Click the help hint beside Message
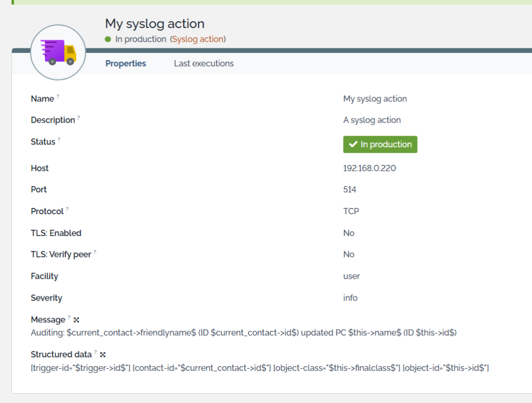 (x=69, y=317)
